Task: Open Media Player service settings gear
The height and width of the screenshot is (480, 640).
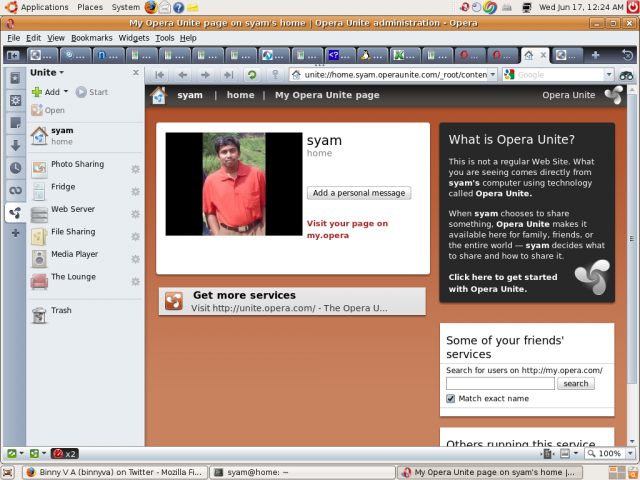Action: coord(136,259)
